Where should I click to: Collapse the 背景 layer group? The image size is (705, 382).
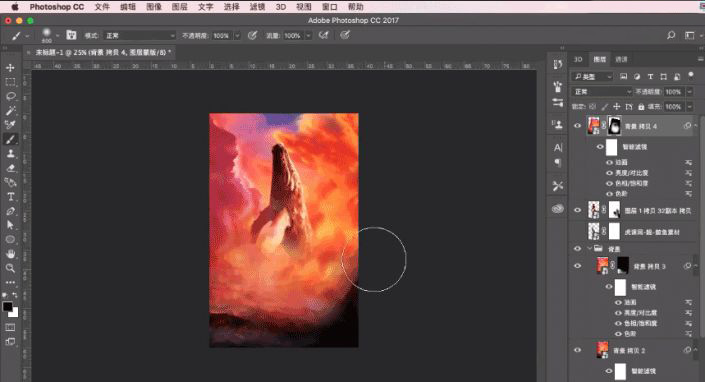(x=589, y=249)
